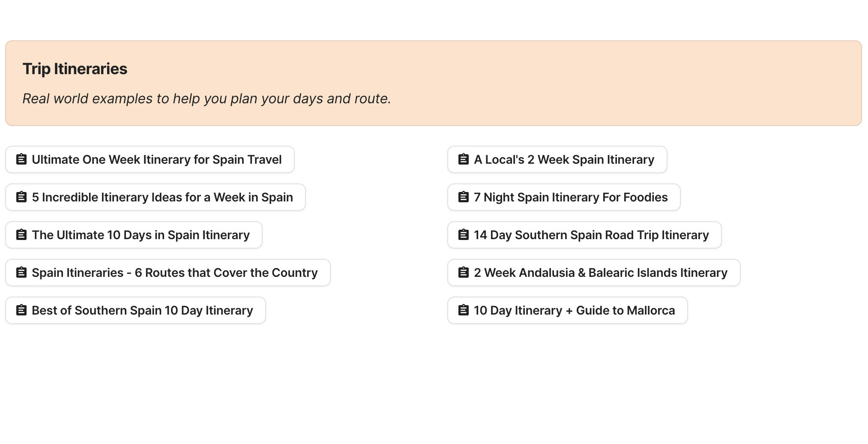Click the clipboard icon beside 7 Night Spain Itinerary For Foodies
868x444 pixels.
[463, 197]
